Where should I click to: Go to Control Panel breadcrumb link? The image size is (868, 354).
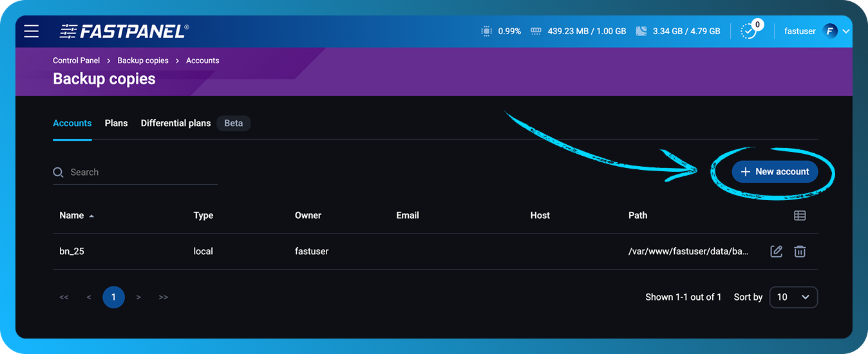(77, 61)
